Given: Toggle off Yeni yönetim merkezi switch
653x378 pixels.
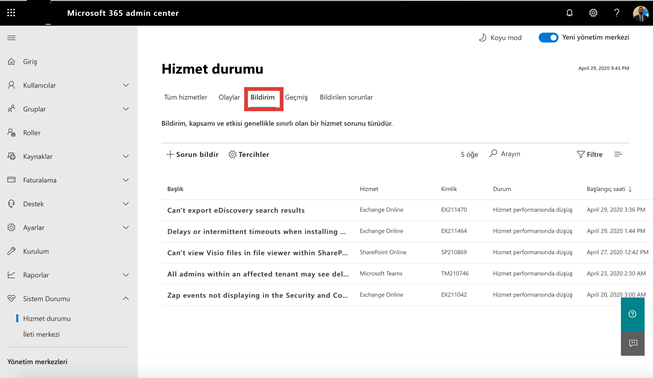Looking at the screenshot, I should 548,37.
